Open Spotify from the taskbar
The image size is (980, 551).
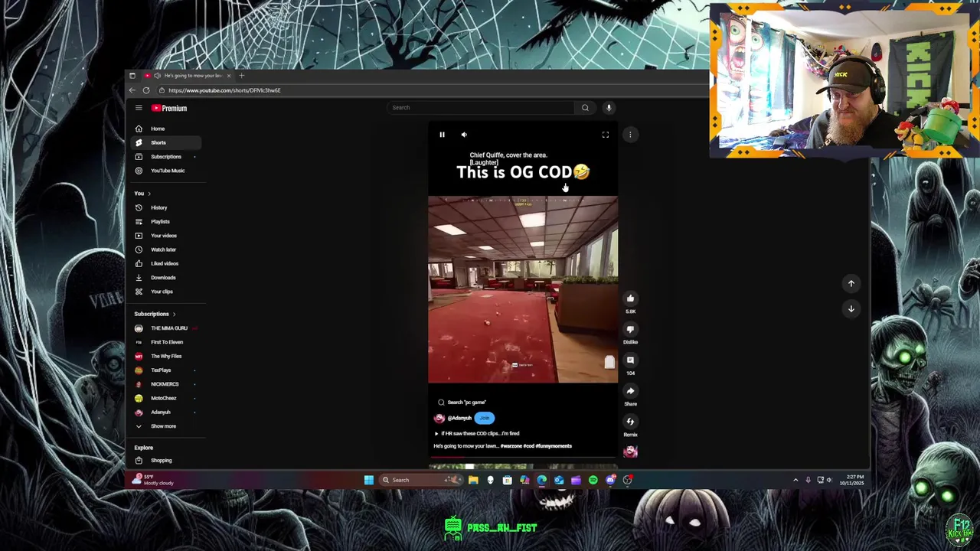[x=593, y=481]
